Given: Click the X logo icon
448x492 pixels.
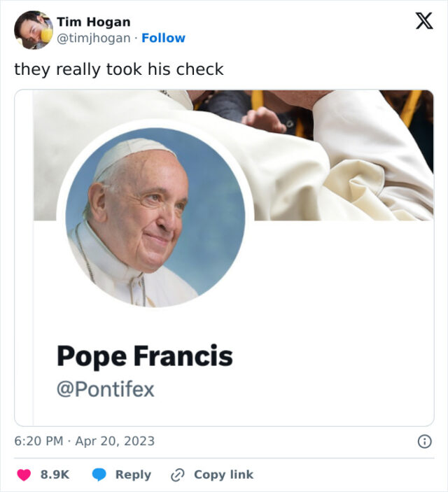Looking at the screenshot, I should pos(423,22).
